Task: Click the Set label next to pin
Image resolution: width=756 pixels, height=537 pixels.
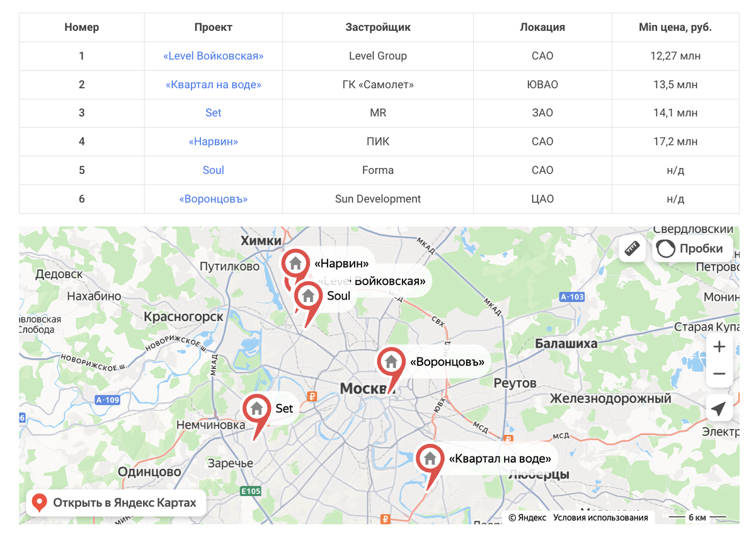Action: click(x=284, y=409)
